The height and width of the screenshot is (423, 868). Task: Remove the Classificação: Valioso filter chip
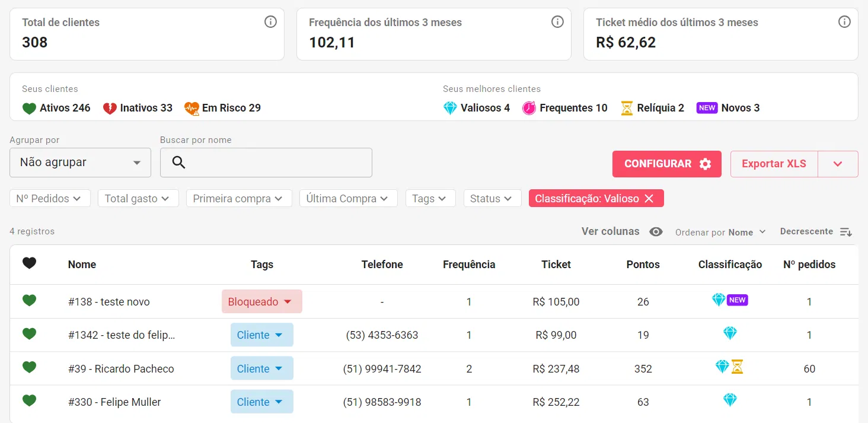pyautogui.click(x=649, y=199)
